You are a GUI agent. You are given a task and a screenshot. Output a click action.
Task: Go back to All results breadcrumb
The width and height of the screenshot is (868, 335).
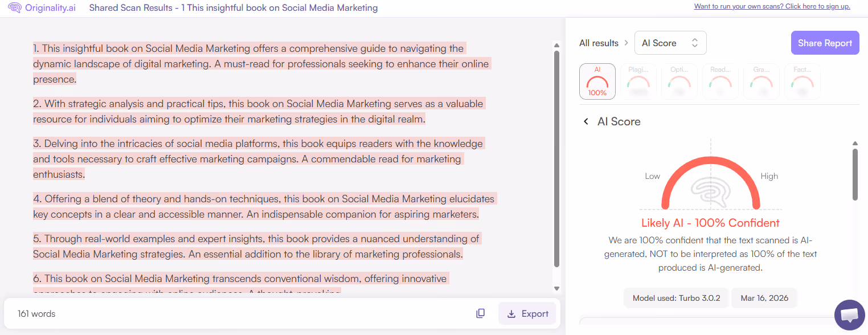[x=599, y=43]
